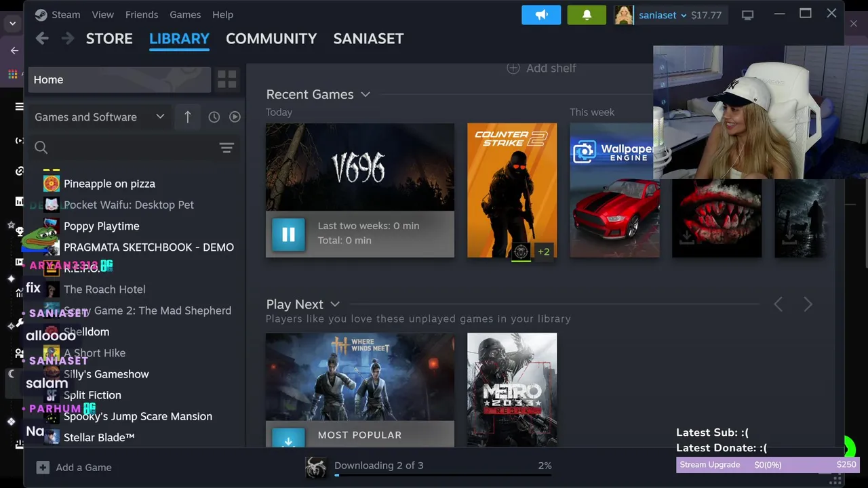Click the blue megaphone announcements button

[x=541, y=14]
